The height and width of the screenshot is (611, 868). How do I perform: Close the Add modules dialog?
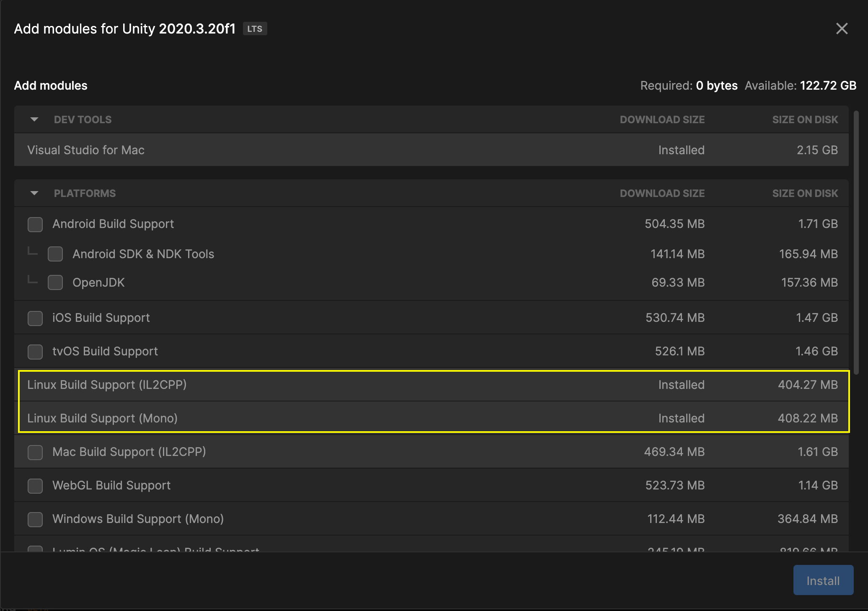tap(842, 28)
